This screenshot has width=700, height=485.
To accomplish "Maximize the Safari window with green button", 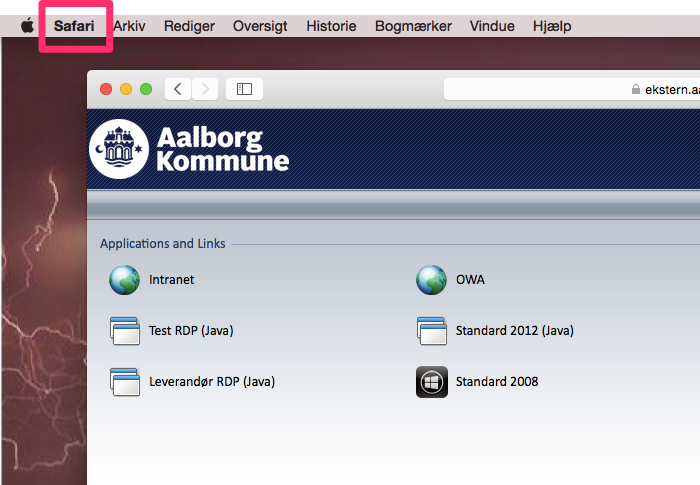I will tap(146, 89).
